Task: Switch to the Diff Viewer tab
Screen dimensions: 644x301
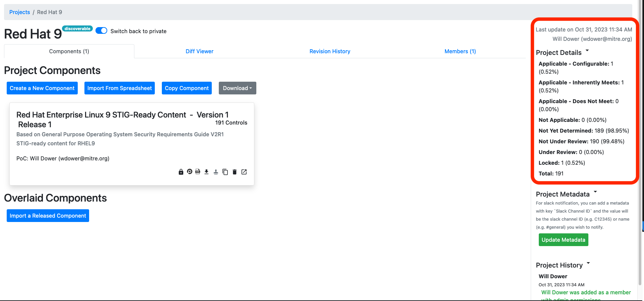Action: 199,51
